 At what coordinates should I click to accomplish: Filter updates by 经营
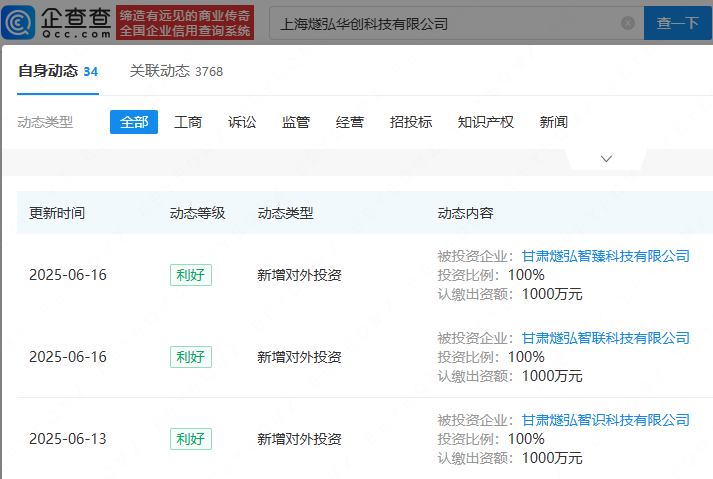coord(350,122)
